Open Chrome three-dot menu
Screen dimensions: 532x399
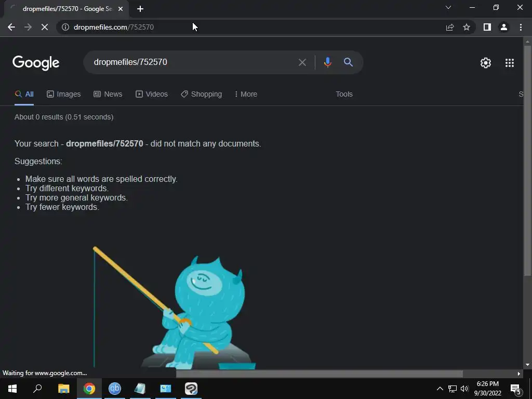click(x=521, y=27)
